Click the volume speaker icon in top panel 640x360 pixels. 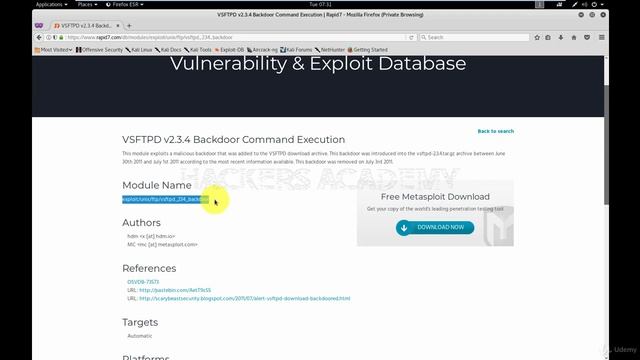[584, 4]
